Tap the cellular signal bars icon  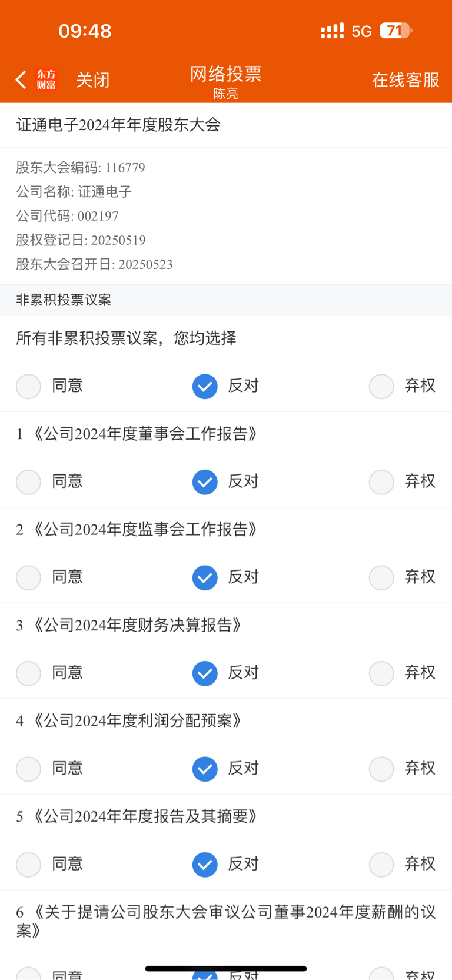pos(332,31)
